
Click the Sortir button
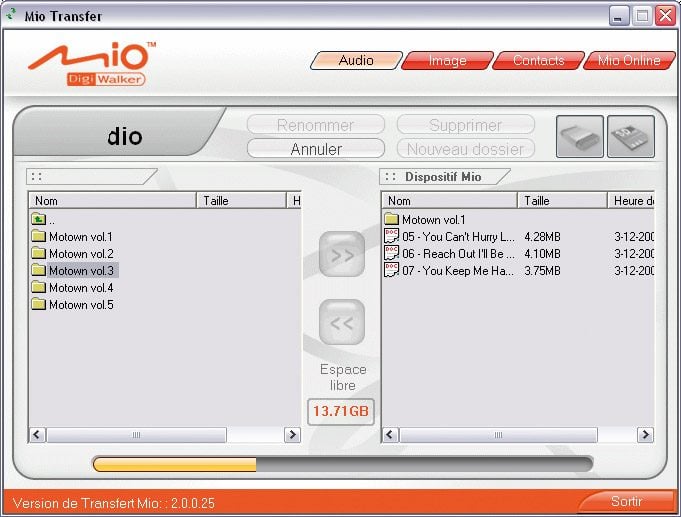click(x=626, y=501)
